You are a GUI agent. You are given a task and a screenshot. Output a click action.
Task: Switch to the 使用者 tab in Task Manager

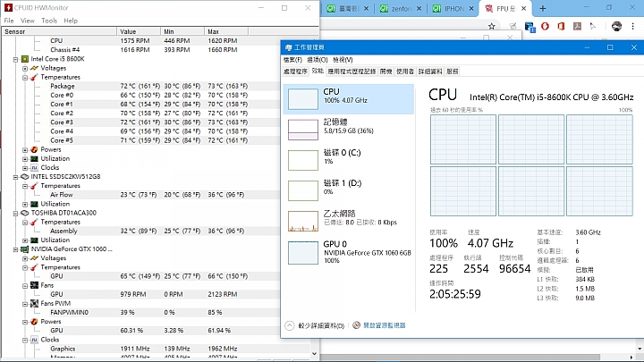[405, 72]
